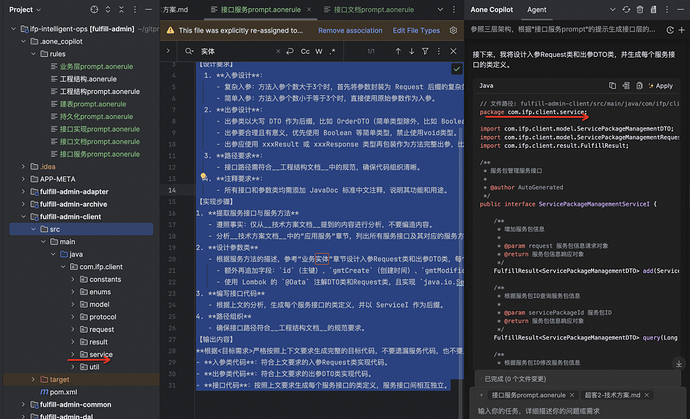Image resolution: width=690 pixels, height=419 pixels.
Task: Toggle Regex (.*) search option
Action: [332, 51]
